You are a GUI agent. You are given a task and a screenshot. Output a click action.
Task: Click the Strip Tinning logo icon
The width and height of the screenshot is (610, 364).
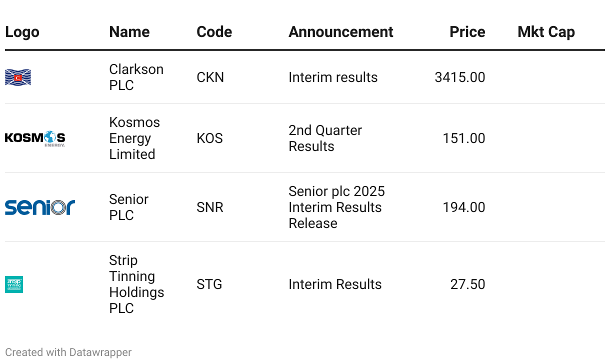click(14, 284)
